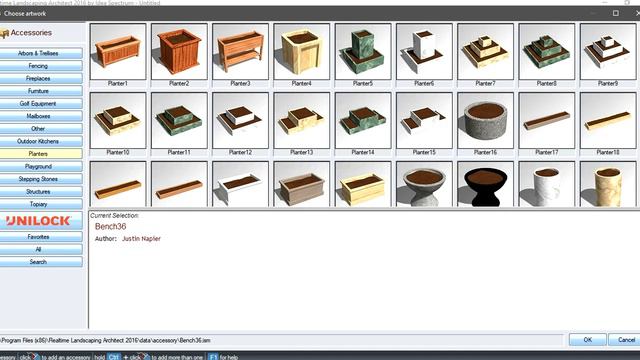Select the Planter13 thumbnail

pos(302,120)
